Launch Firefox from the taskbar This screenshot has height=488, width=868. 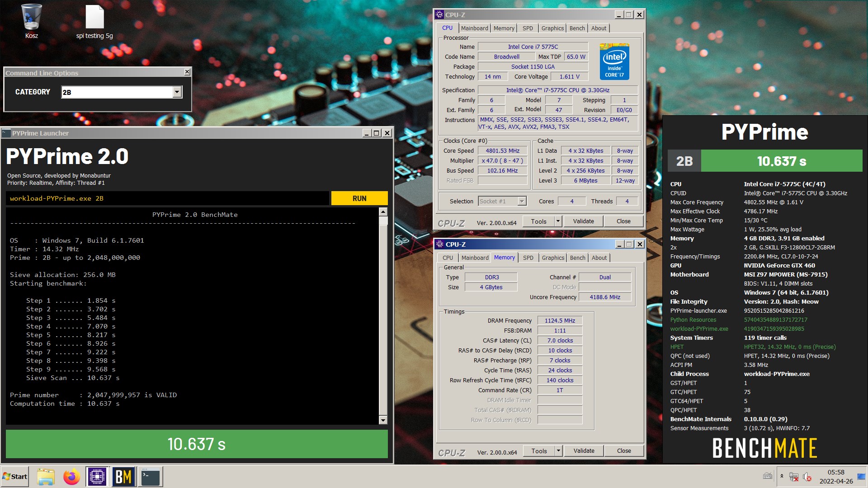pyautogui.click(x=71, y=477)
